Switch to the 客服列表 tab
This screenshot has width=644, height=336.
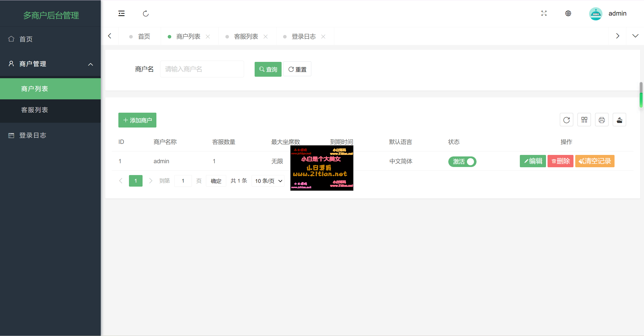246,37
